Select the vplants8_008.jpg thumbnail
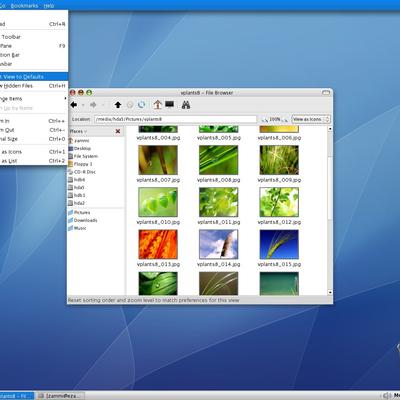The width and height of the screenshot is (400, 400). tap(219, 160)
